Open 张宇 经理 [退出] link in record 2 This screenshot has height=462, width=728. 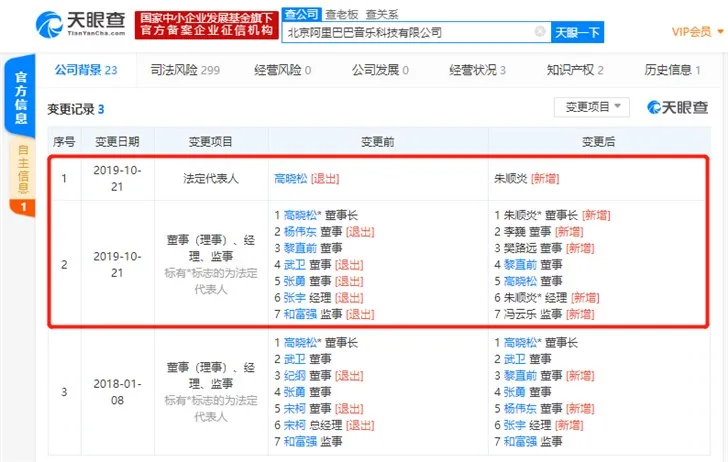294,298
